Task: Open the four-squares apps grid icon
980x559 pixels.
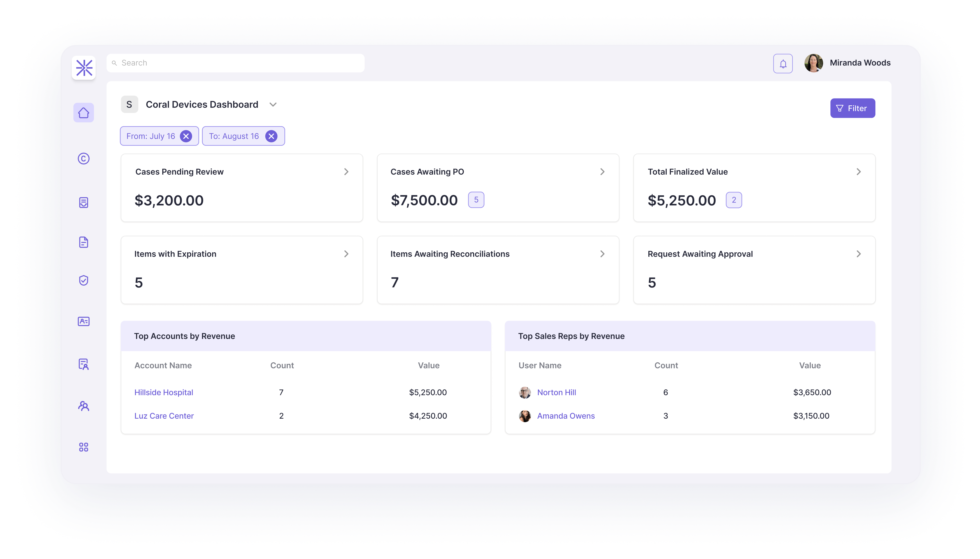Action: click(x=84, y=447)
